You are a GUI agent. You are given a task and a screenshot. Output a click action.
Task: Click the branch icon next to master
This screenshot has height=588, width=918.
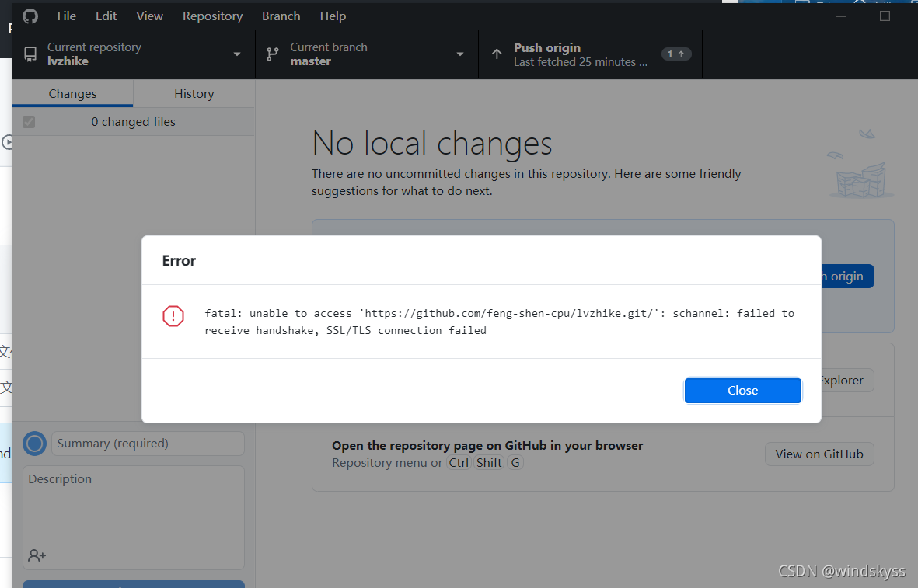tap(271, 54)
